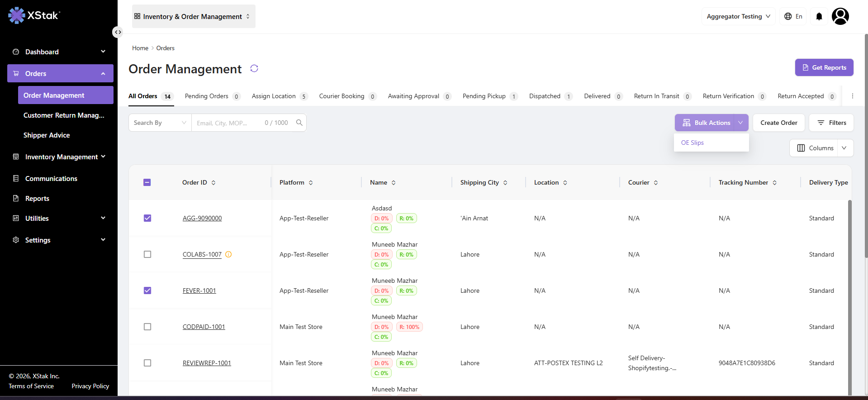This screenshot has height=400, width=868.
Task: Uncheck the AGG-9090000 order checkbox
Action: pos(147,218)
